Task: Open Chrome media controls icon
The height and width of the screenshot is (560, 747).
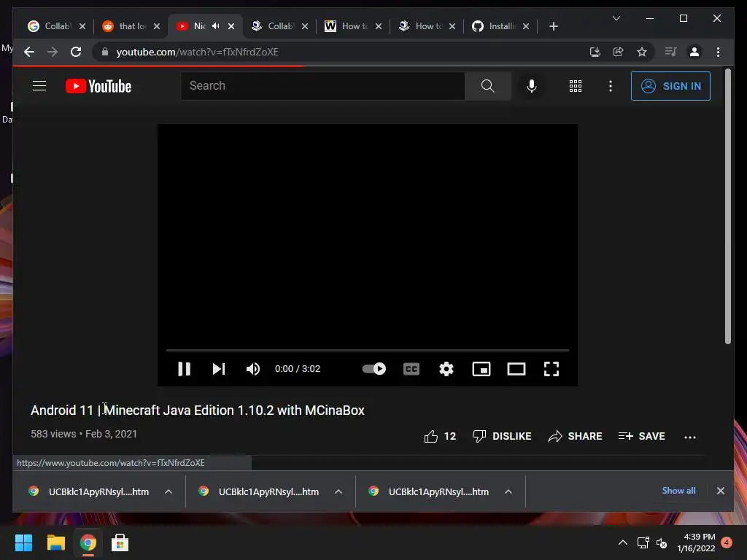Action: coord(671,52)
